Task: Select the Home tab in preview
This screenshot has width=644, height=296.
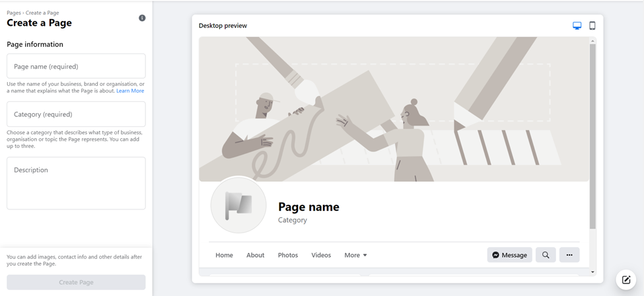Action: click(x=224, y=255)
